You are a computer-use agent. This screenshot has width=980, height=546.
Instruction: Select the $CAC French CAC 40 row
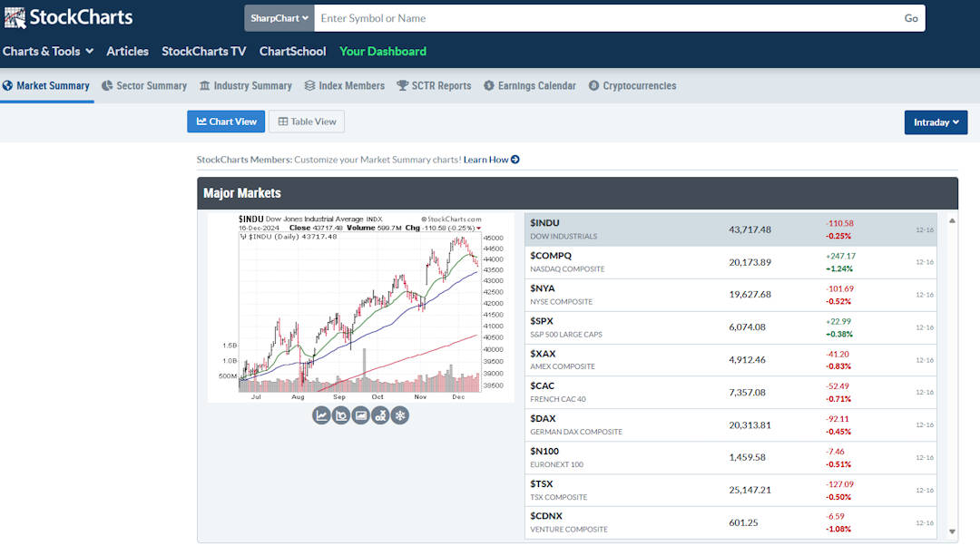pos(730,393)
